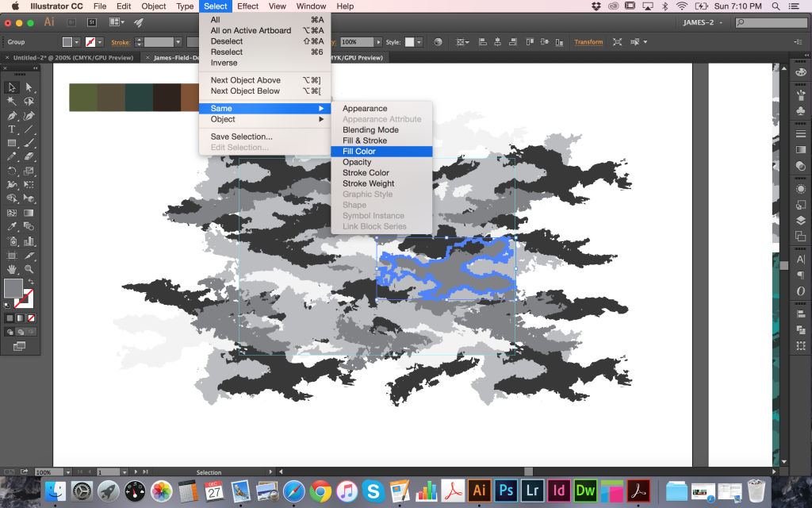Toggle Draw Behind drawing mode
812x508 pixels.
21,332
